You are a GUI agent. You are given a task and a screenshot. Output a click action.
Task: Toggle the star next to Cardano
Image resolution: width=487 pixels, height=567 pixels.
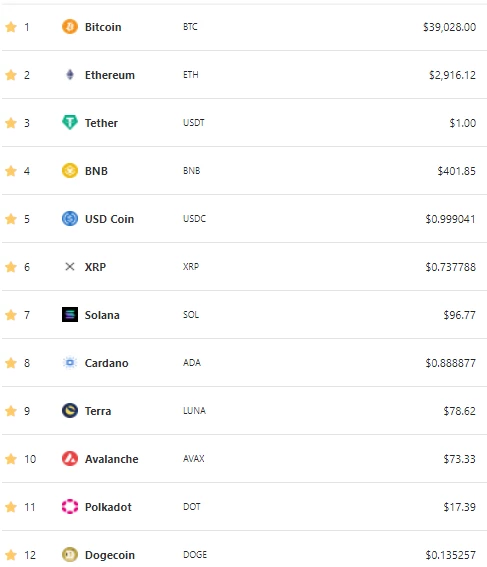pyautogui.click(x=11, y=363)
